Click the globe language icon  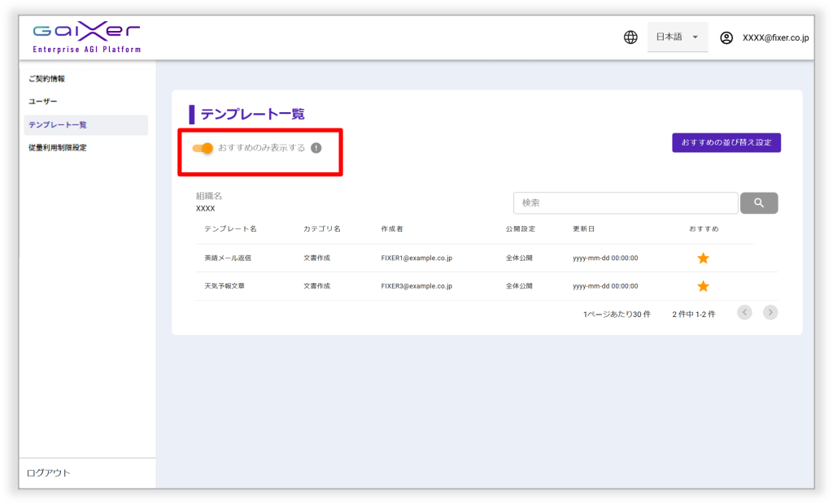click(x=630, y=37)
